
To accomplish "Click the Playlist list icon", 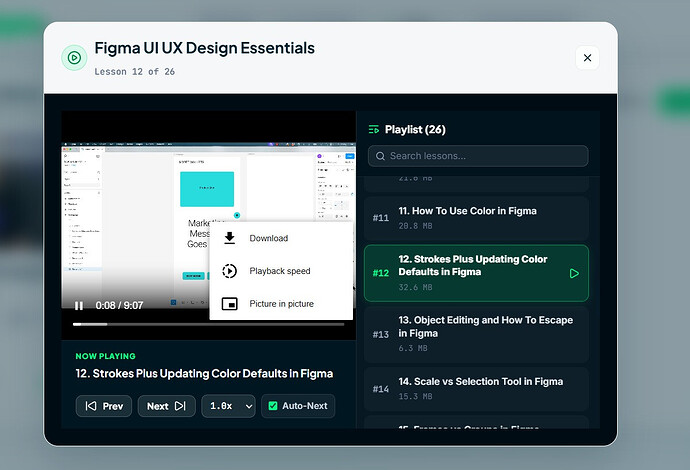I will click(x=374, y=129).
